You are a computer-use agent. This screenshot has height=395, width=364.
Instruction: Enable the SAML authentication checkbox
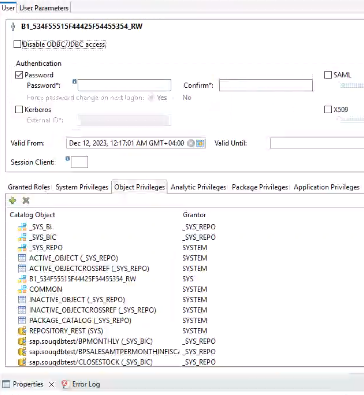pyautogui.click(x=328, y=75)
